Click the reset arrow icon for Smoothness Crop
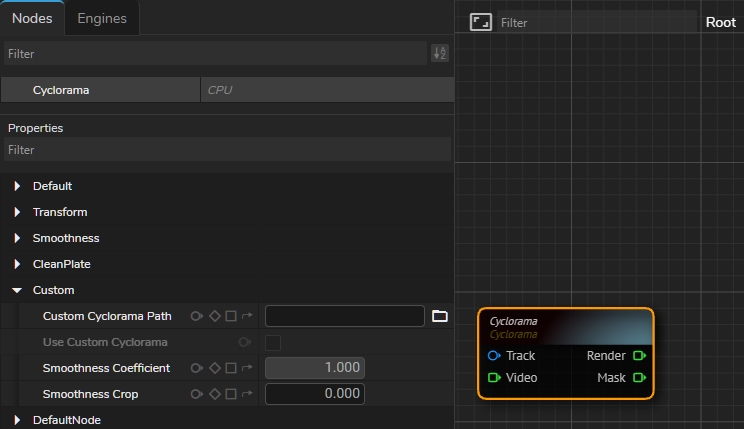This screenshot has height=429, width=744. tap(247, 394)
